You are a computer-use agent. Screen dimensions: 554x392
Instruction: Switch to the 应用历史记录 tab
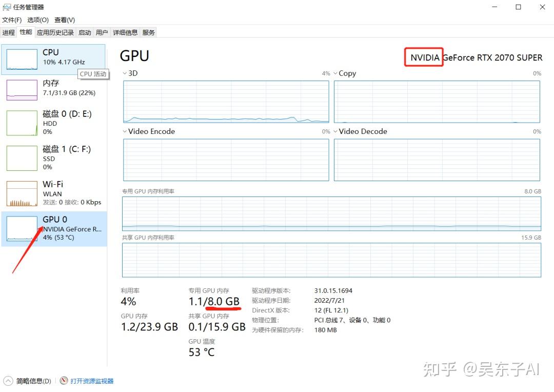(x=55, y=32)
